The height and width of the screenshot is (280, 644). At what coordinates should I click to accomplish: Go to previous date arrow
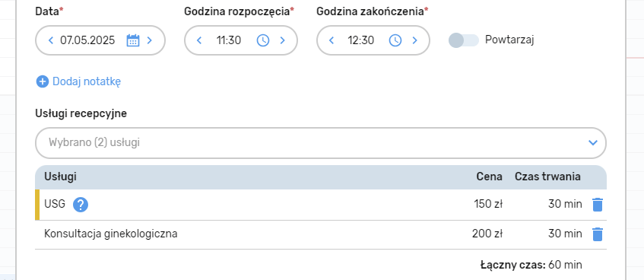click(x=51, y=40)
